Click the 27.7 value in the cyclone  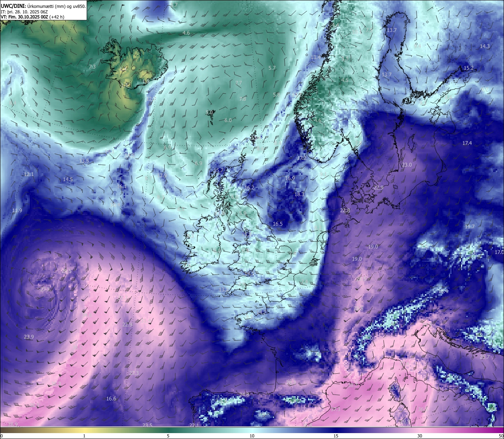[x=45, y=289]
